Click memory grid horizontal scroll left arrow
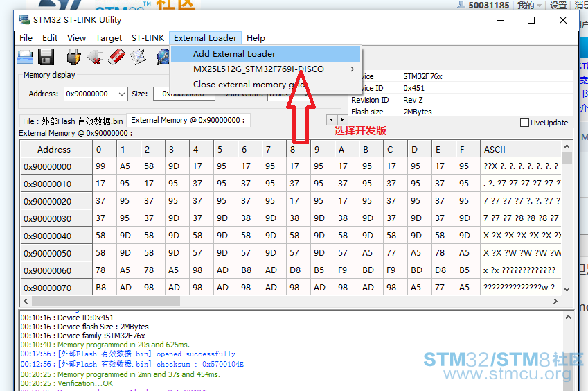The image size is (588, 391). (26, 301)
